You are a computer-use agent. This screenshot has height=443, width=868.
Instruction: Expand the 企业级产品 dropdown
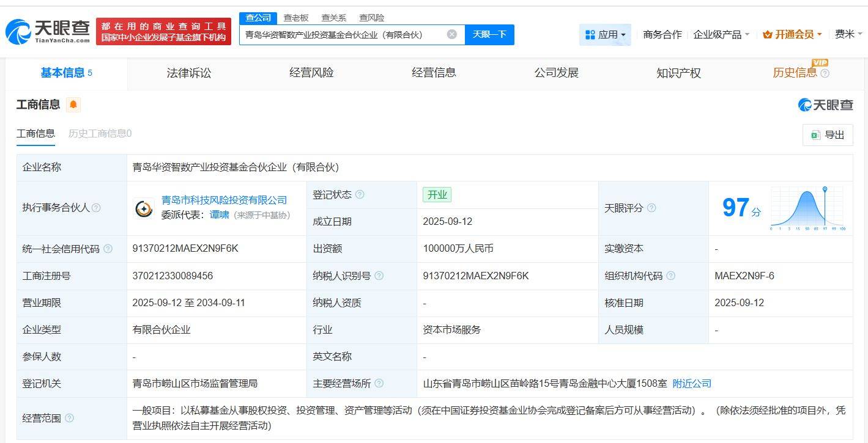[721, 35]
